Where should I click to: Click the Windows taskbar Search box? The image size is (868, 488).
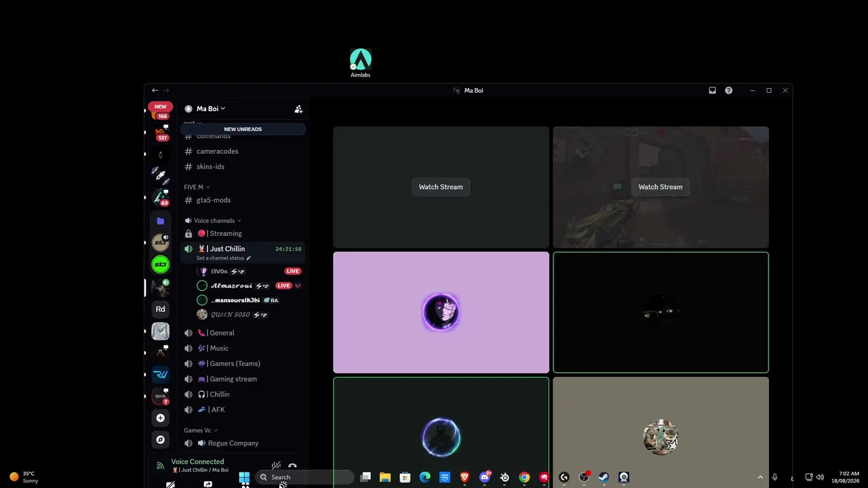pyautogui.click(x=304, y=477)
